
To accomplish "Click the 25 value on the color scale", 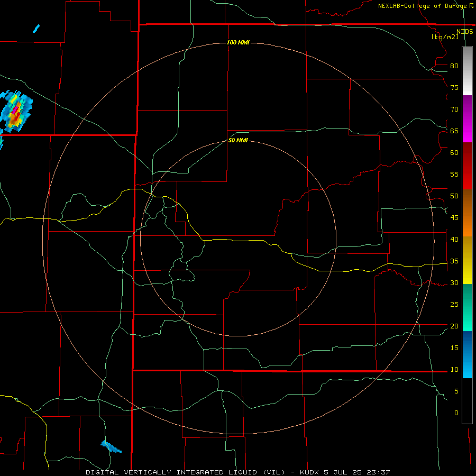I will (x=454, y=305).
